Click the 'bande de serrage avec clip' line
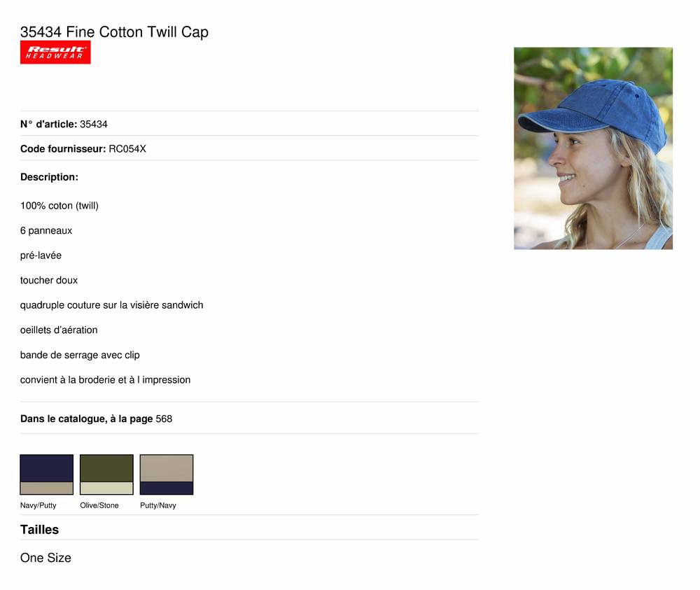700x590 pixels. (x=80, y=355)
